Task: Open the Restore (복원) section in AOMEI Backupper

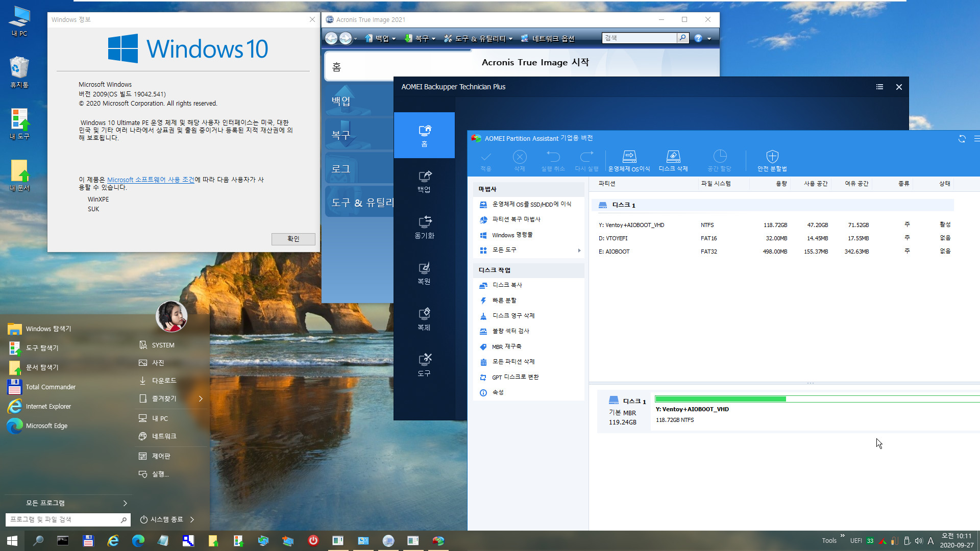Action: click(x=424, y=273)
